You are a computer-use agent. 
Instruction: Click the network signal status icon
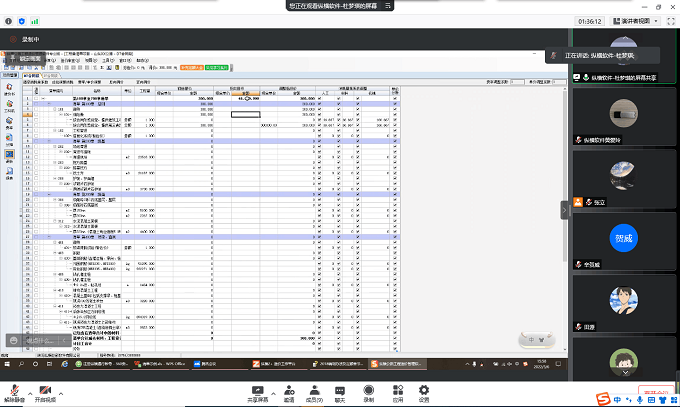click(x=37, y=19)
